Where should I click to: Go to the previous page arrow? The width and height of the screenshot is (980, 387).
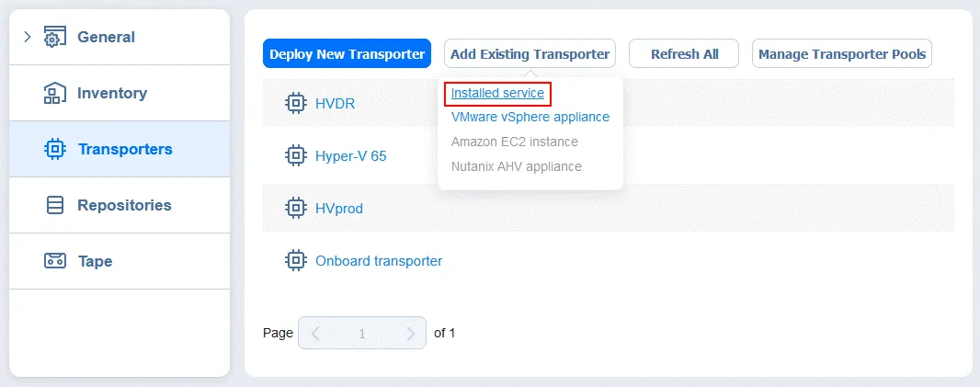tap(315, 333)
